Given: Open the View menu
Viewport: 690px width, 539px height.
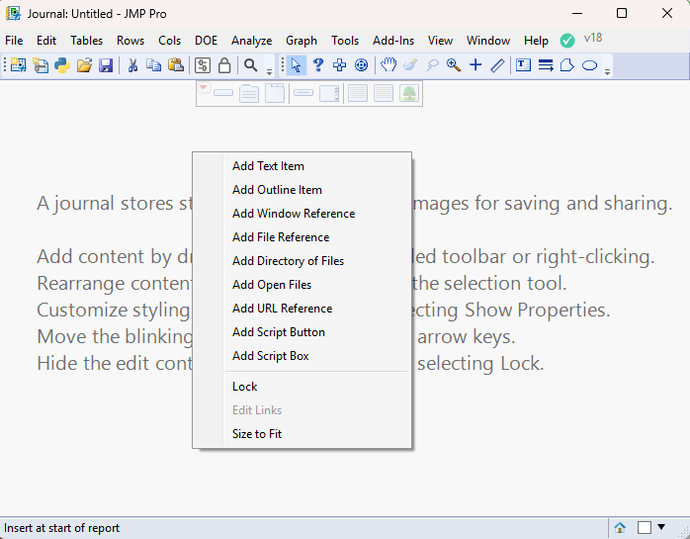Looking at the screenshot, I should pos(440,40).
